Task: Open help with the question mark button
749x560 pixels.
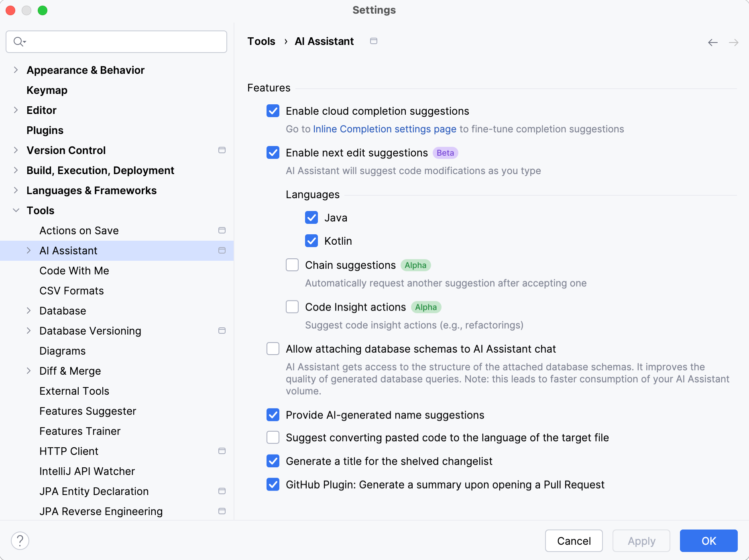Action: tap(20, 541)
